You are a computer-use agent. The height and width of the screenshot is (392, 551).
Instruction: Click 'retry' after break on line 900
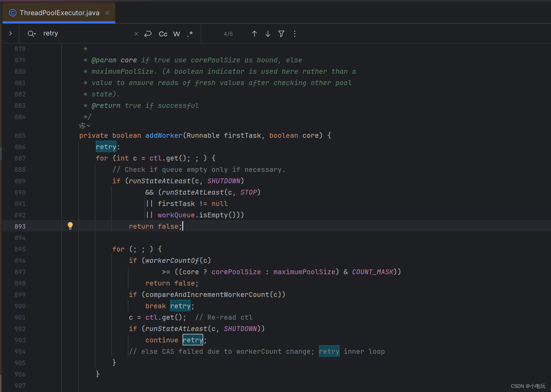pos(180,306)
